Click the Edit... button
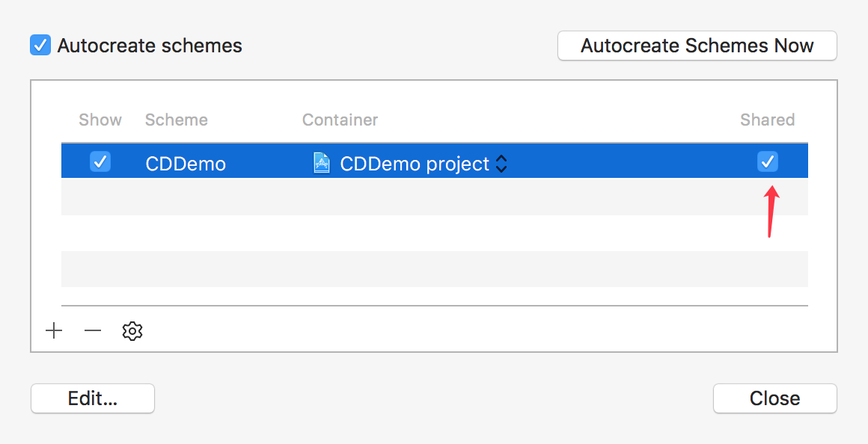Screen dimensions: 868x444 (x=93, y=398)
